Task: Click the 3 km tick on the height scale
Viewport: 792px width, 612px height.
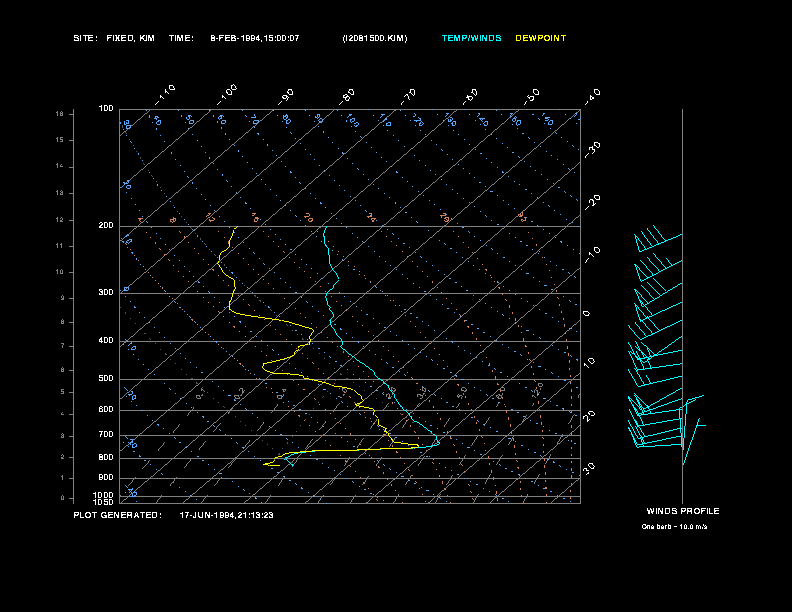Action: pos(62,435)
